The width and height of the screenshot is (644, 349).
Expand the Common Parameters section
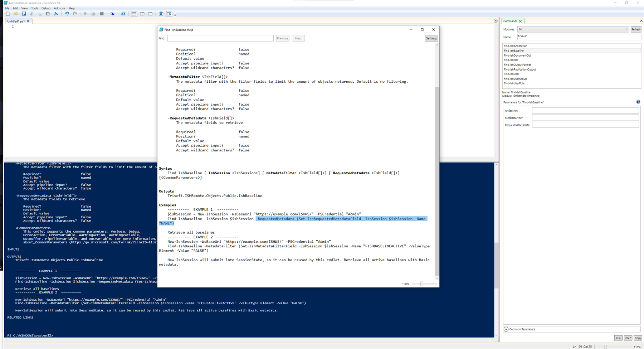tap(506, 329)
